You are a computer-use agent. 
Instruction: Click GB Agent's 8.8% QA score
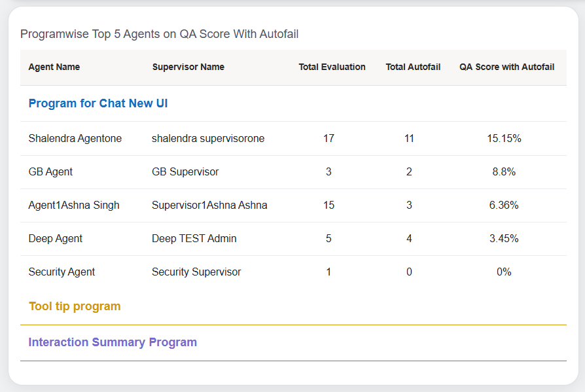pos(504,172)
